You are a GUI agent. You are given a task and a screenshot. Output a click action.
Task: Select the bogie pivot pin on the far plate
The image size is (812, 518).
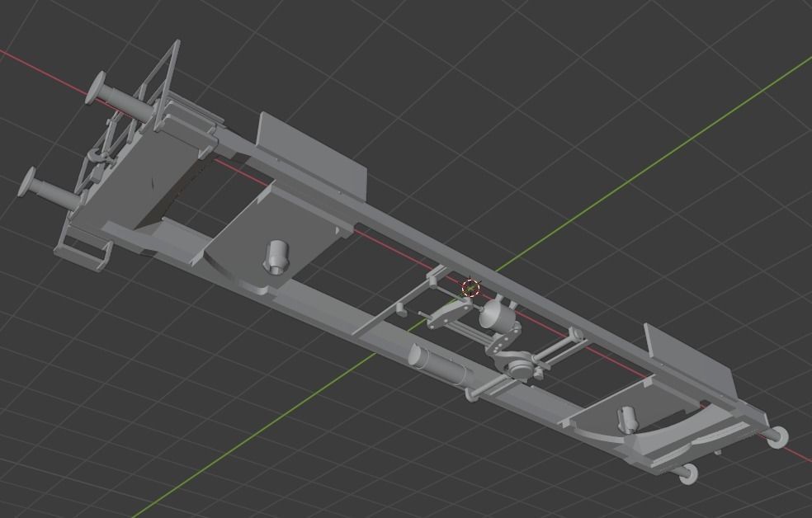coord(627,419)
